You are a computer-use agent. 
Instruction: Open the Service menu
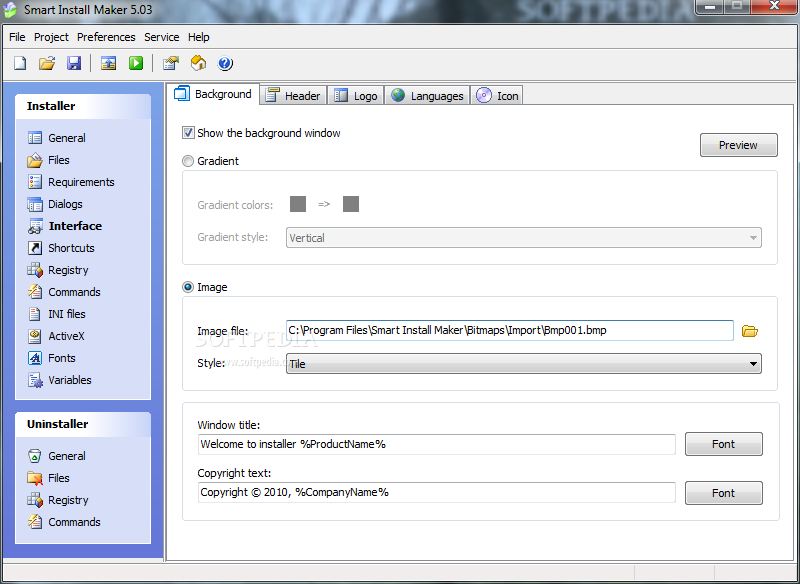(x=161, y=37)
